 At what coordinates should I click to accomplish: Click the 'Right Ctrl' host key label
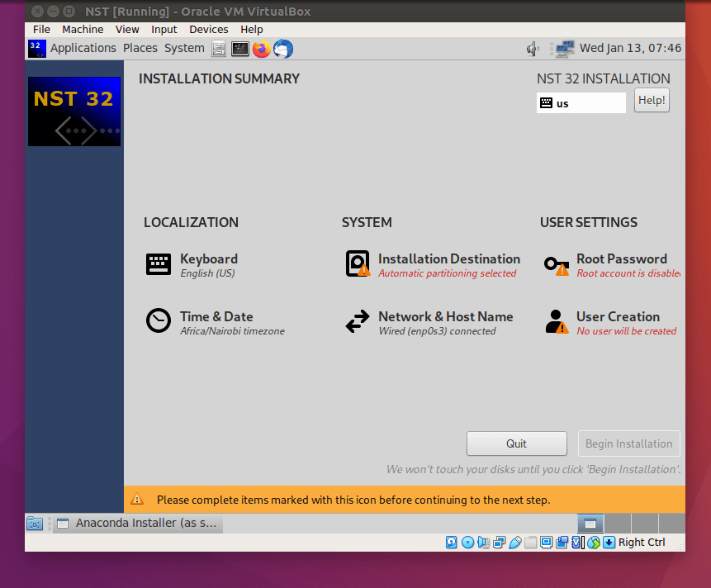pos(641,543)
